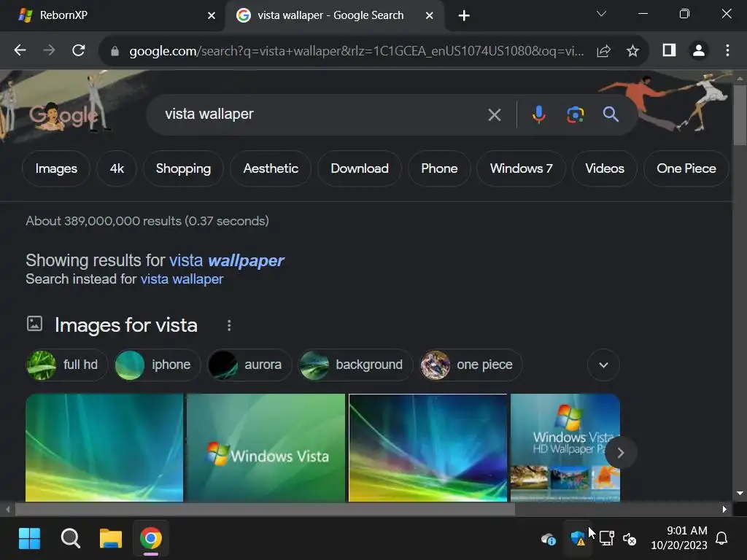The image size is (747, 560).
Task: Open Windows Start menu
Action: 29,539
